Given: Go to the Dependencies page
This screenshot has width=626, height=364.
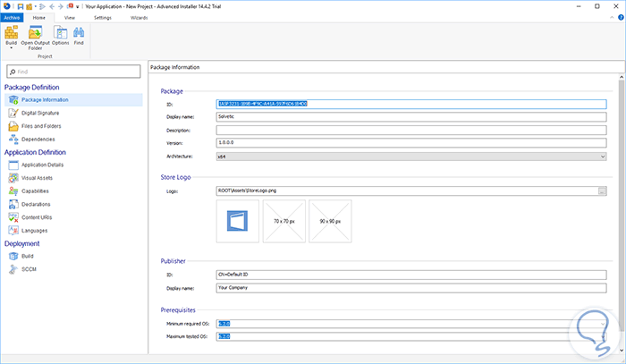Looking at the screenshot, I should click(x=38, y=139).
